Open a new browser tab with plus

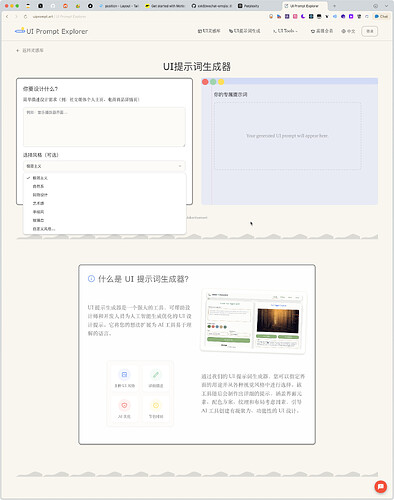334,6
